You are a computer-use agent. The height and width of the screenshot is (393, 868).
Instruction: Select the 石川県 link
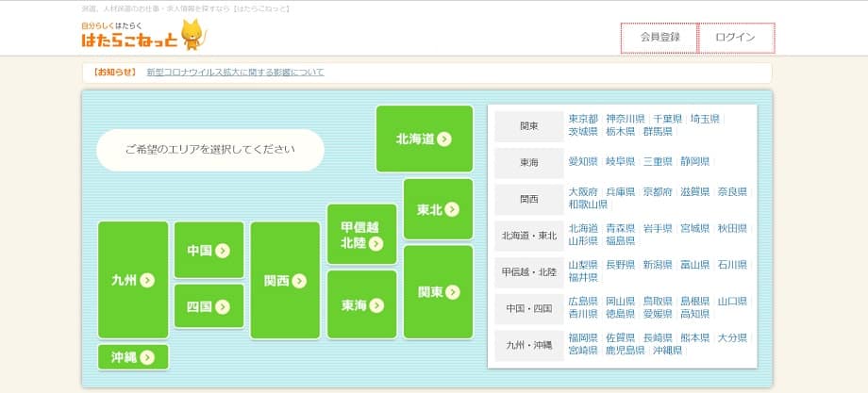point(732,265)
